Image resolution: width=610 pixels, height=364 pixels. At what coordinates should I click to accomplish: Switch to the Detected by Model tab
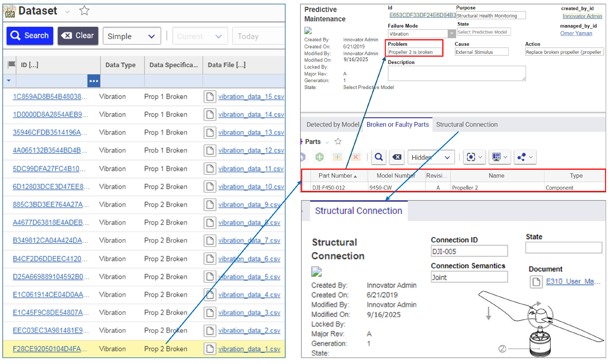click(x=332, y=124)
